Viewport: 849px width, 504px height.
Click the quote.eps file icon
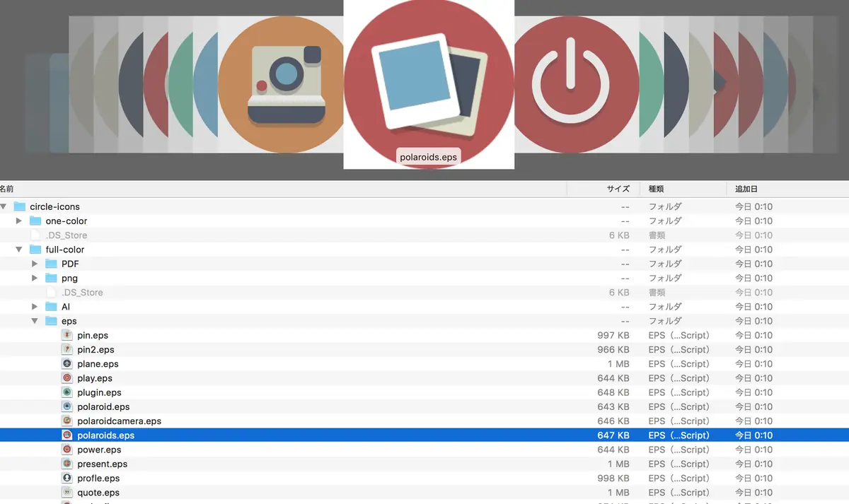point(67,492)
